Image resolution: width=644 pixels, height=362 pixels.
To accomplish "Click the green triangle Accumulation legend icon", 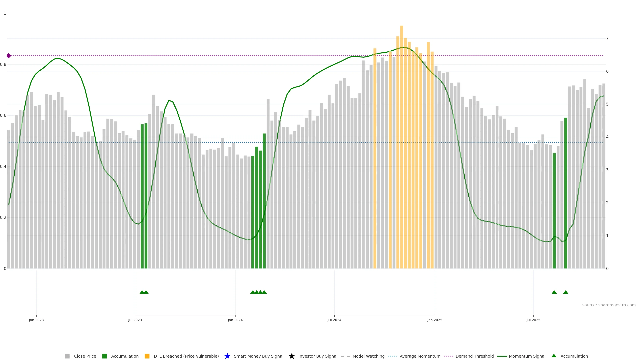I will point(554,356).
